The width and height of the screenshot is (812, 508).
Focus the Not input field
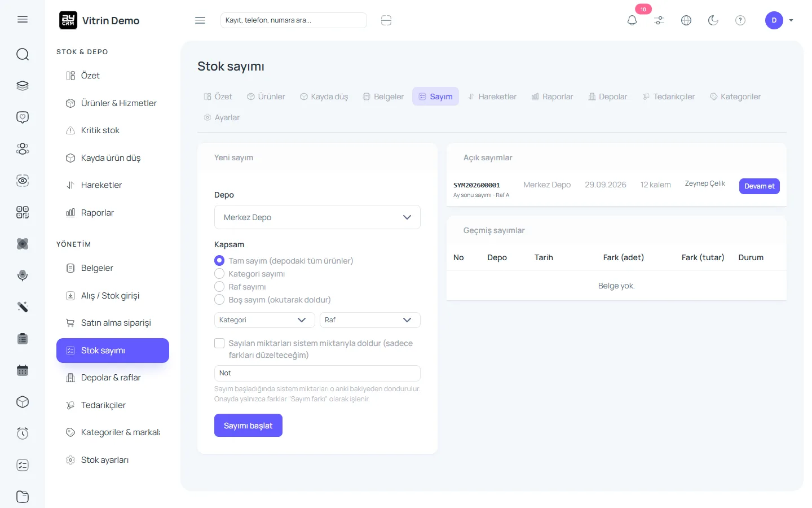pos(317,373)
